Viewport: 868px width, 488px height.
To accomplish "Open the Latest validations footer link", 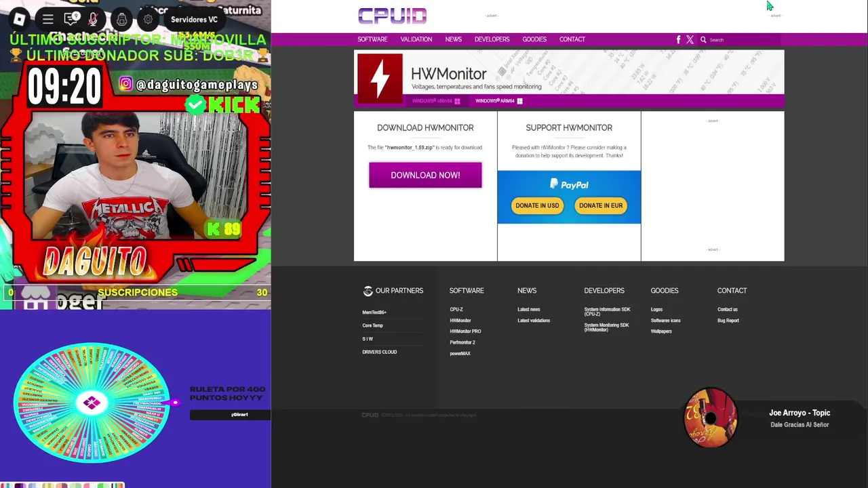I will (x=534, y=321).
